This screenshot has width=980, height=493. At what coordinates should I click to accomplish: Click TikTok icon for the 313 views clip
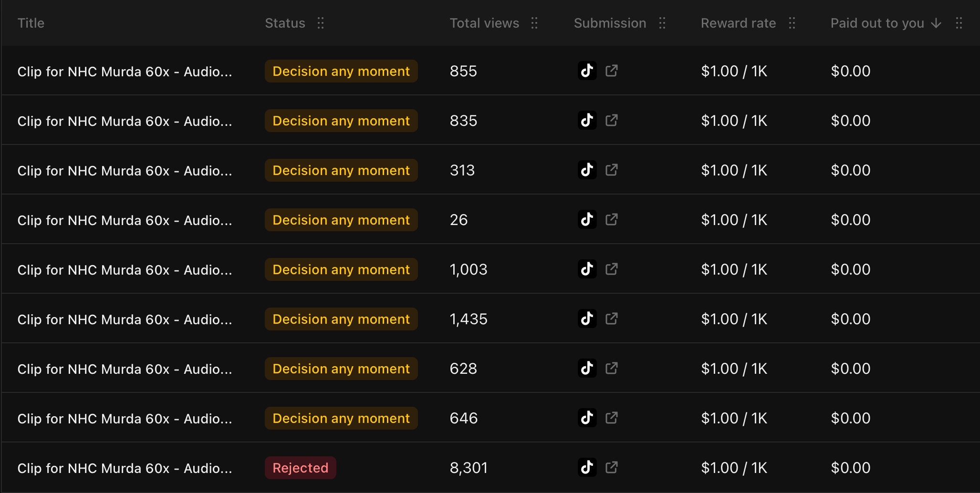[x=587, y=170]
